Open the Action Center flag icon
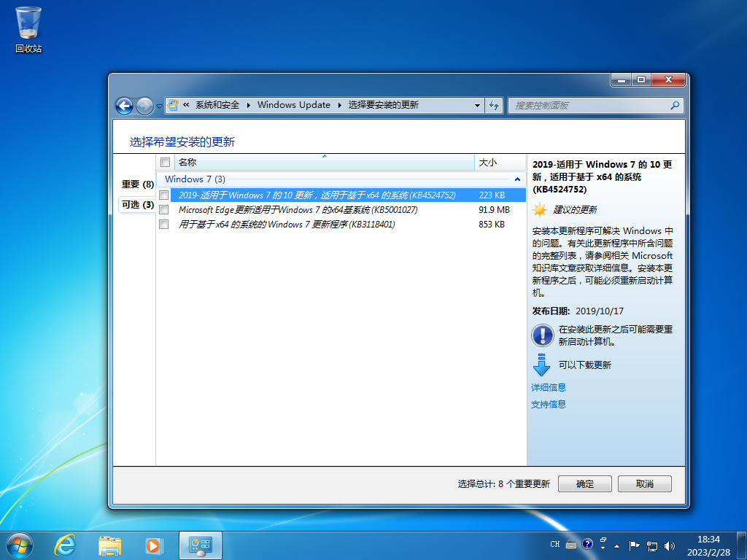Image resolution: width=747 pixels, height=560 pixels. [634, 545]
